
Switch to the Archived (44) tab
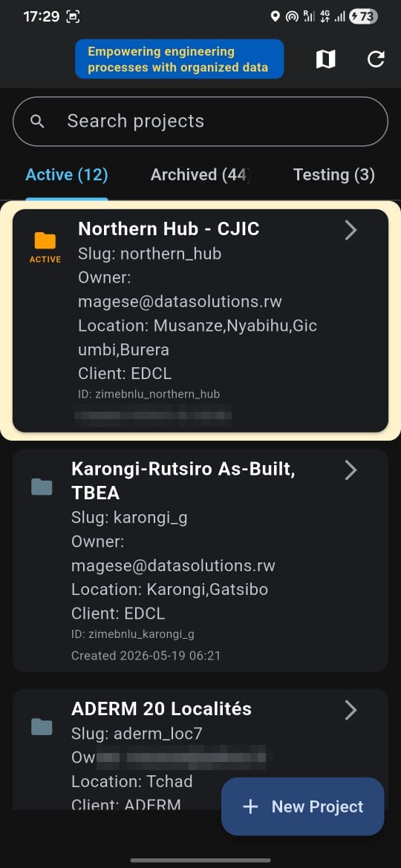coord(200,175)
